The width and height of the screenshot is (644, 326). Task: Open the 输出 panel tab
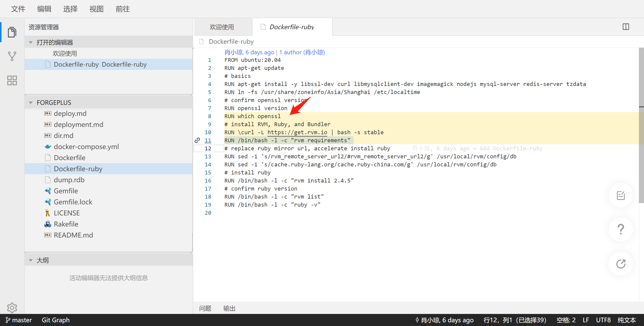pyautogui.click(x=229, y=308)
